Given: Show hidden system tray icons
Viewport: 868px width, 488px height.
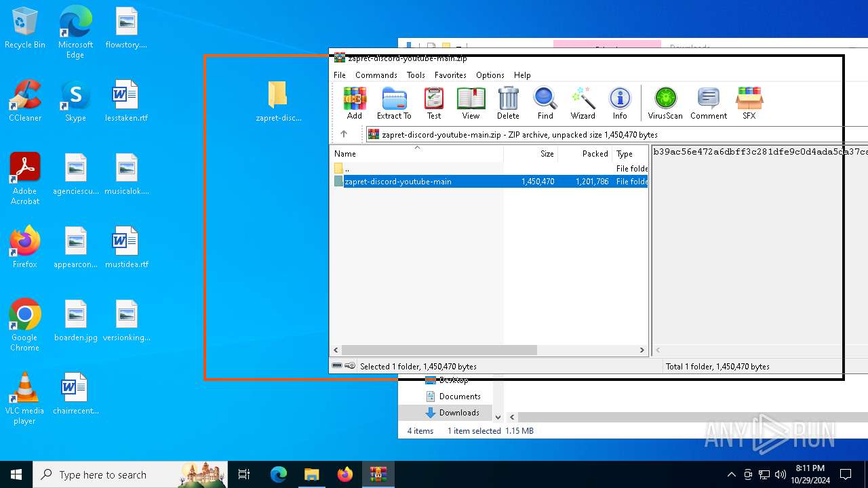Looking at the screenshot, I should tap(731, 474).
